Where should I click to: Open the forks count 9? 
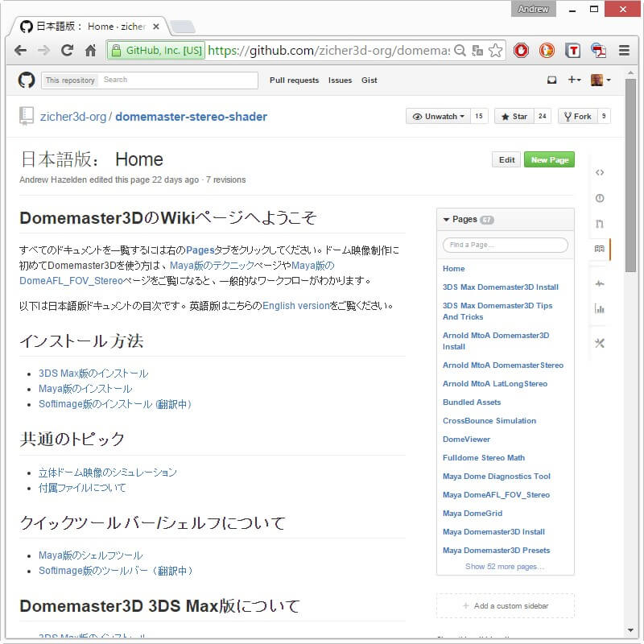(604, 117)
